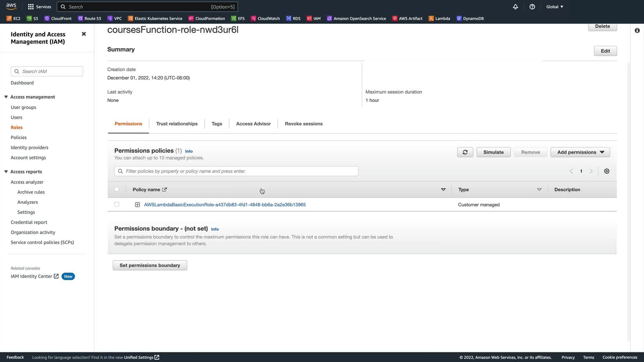Close the IAM navigation sidebar
644x362 pixels.
(x=84, y=34)
